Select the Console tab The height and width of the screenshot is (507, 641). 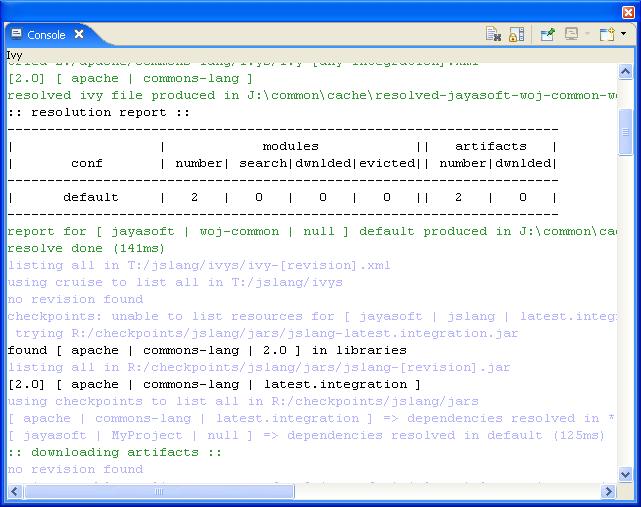coord(46,35)
